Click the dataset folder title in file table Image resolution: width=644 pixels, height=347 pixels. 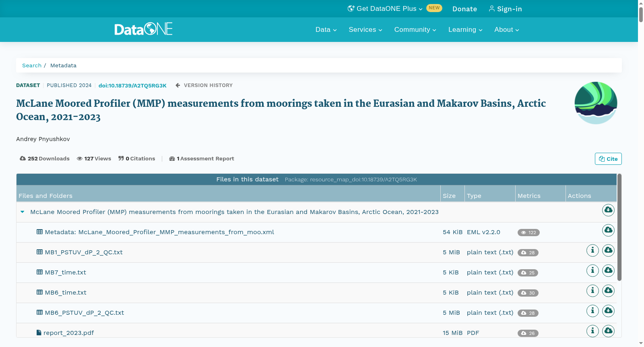[x=234, y=212]
